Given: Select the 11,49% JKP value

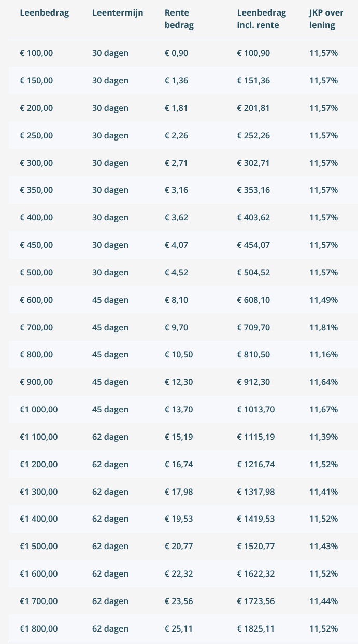Looking at the screenshot, I should tap(323, 300).
